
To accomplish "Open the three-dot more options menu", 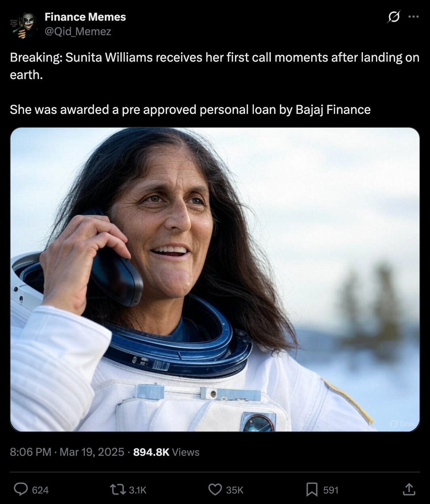I will [x=413, y=17].
